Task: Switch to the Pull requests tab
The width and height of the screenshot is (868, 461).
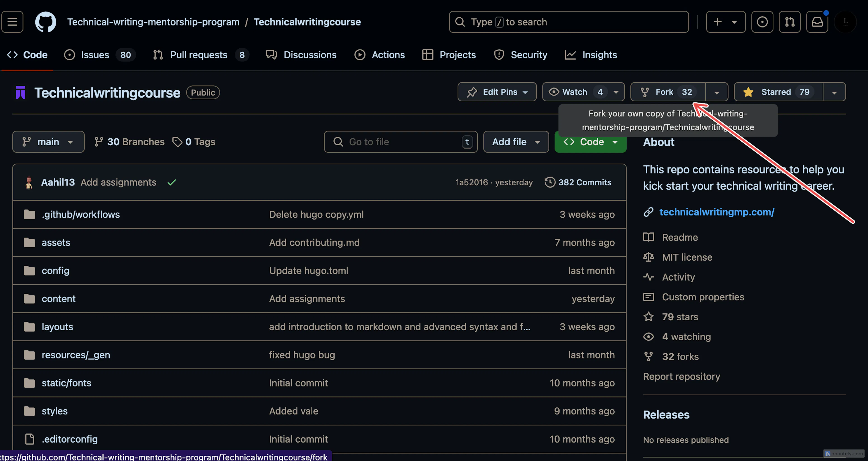Action: coord(201,55)
